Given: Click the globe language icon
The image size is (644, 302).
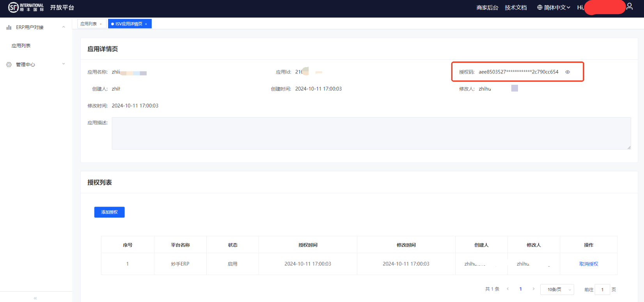Looking at the screenshot, I should click(539, 7).
